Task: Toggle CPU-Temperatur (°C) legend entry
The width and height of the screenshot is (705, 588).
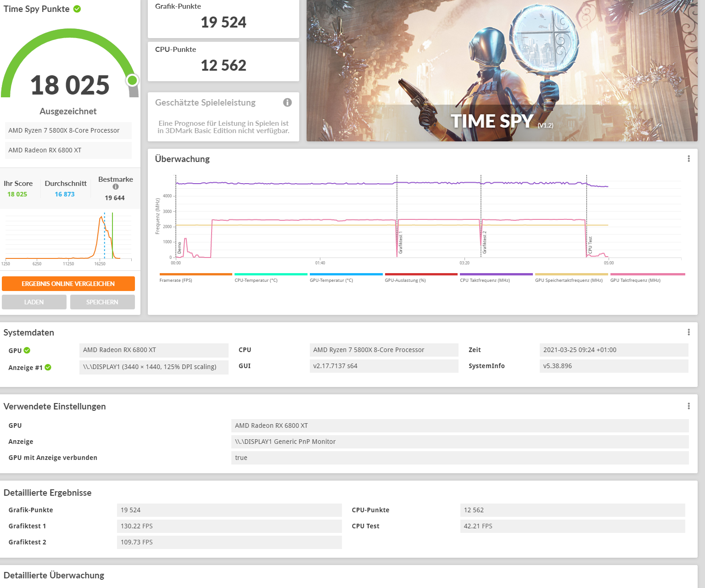Action: click(x=271, y=278)
